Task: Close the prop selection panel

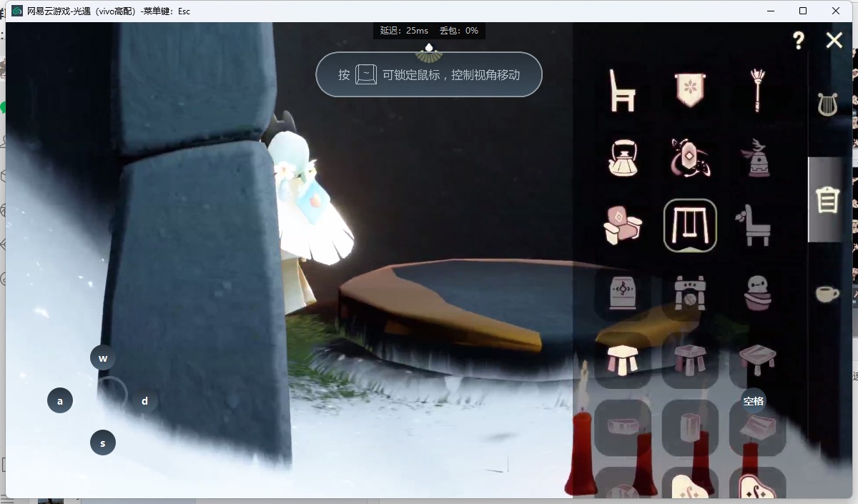Action: [x=834, y=40]
